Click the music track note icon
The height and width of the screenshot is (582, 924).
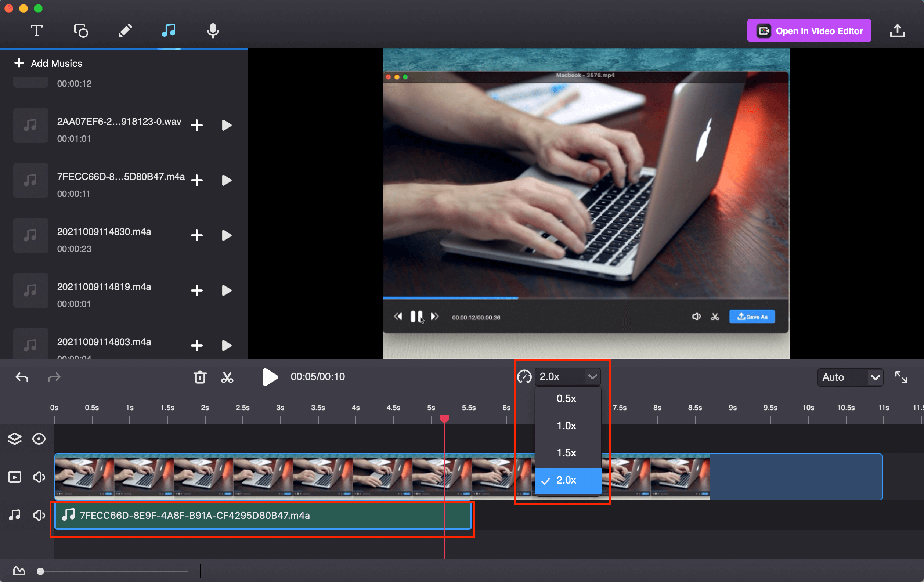point(15,515)
